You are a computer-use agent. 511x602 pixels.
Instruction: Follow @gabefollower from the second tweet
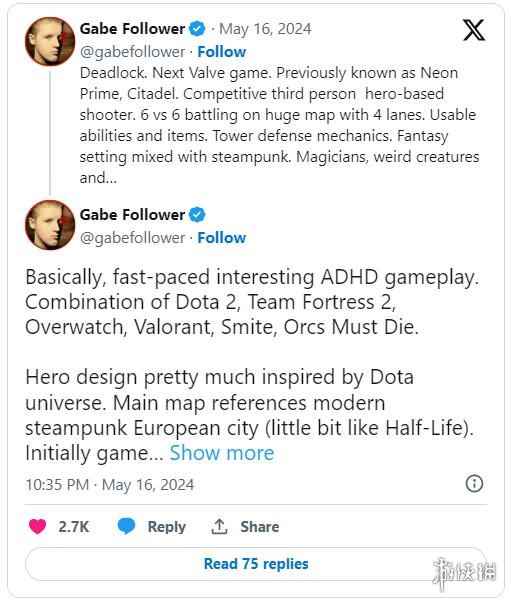coord(222,238)
